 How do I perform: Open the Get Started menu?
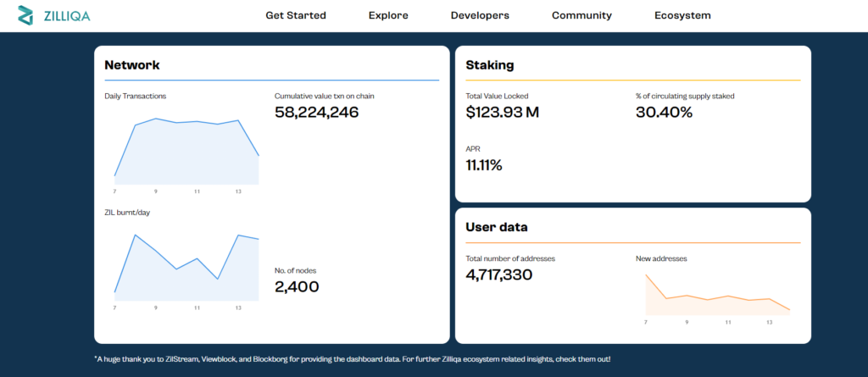(296, 15)
